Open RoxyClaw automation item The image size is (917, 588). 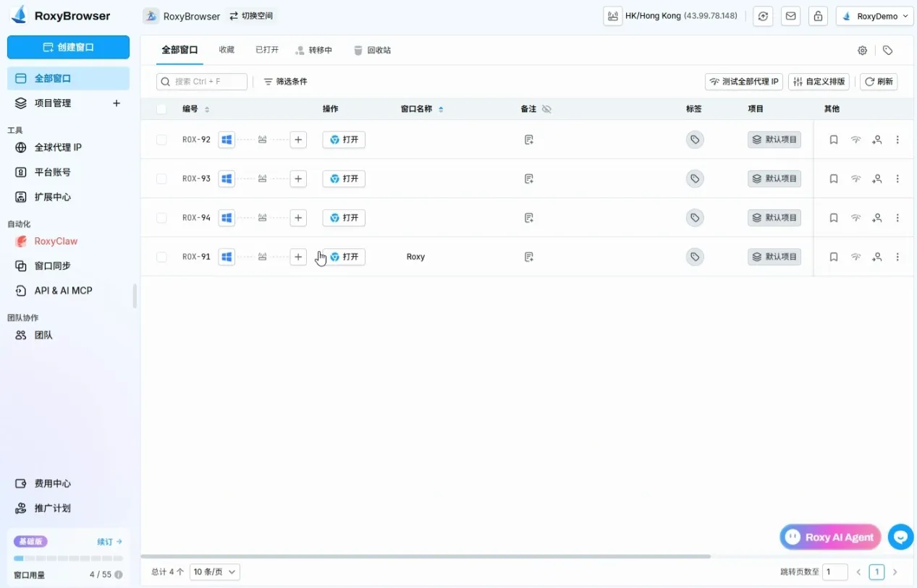[x=68, y=242]
